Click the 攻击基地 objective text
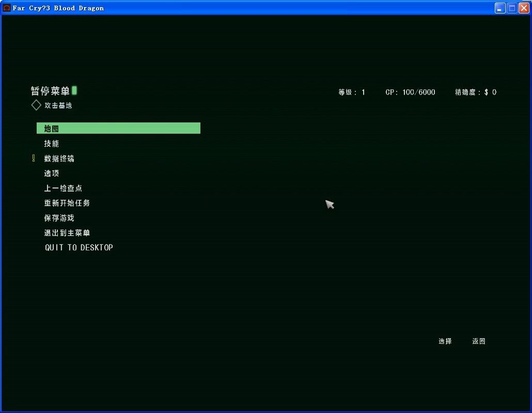Image resolution: width=532 pixels, height=413 pixels. (58, 105)
